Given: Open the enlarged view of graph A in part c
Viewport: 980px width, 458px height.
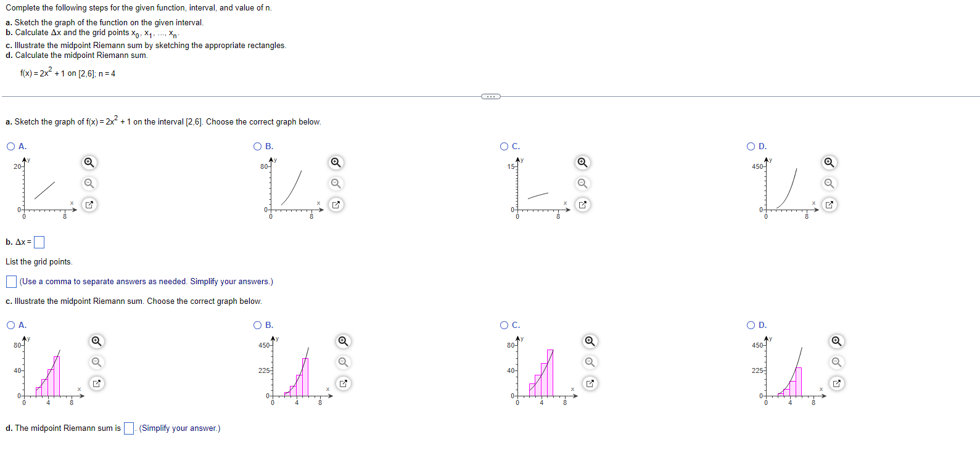Looking at the screenshot, I should (x=96, y=383).
